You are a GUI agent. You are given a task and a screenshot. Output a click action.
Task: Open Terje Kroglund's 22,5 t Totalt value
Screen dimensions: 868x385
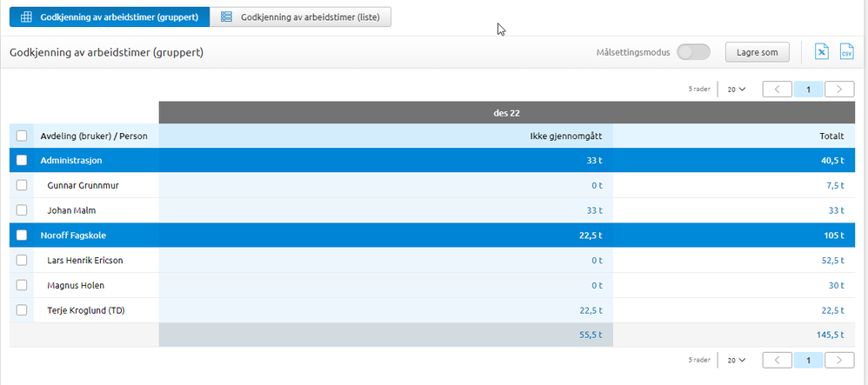coord(833,310)
